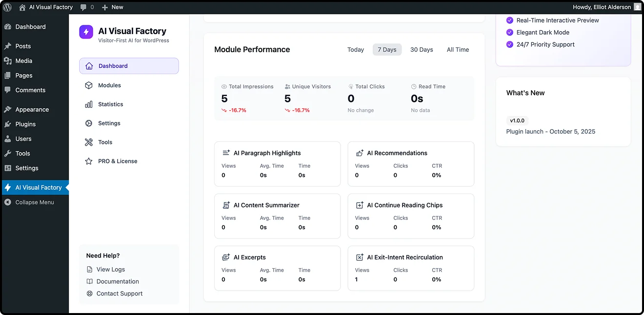Viewport: 644px width, 315px height.
Task: Click the Tools wrench icon in plugin sidebar
Action: coord(89,142)
